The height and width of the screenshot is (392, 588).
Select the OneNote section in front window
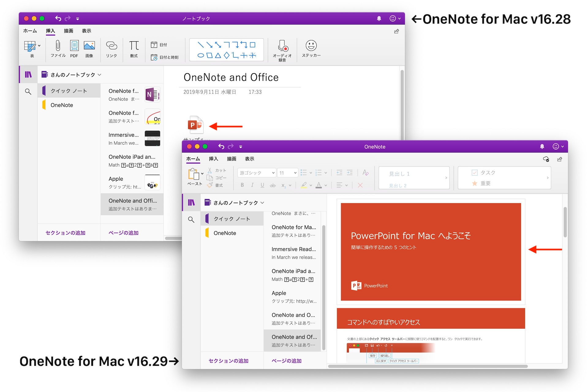(x=232, y=233)
